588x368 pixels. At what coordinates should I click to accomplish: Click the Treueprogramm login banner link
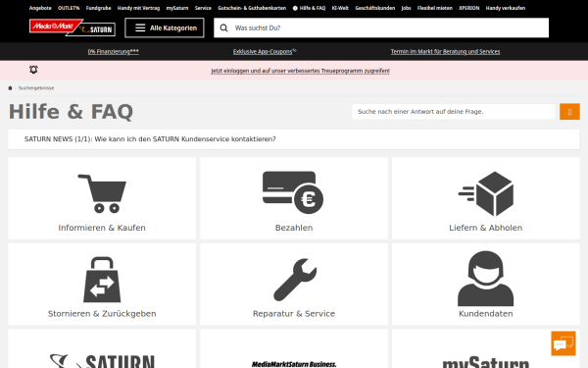coord(301,71)
